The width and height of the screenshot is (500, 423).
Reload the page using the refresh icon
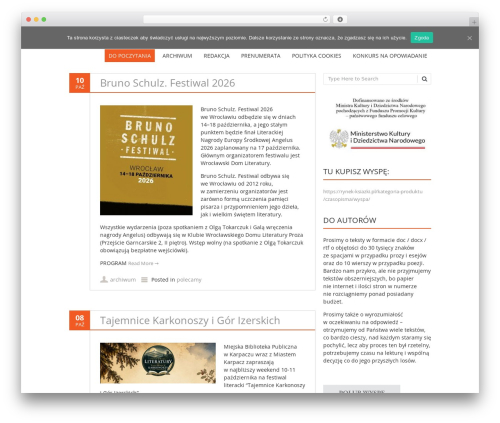(x=325, y=19)
